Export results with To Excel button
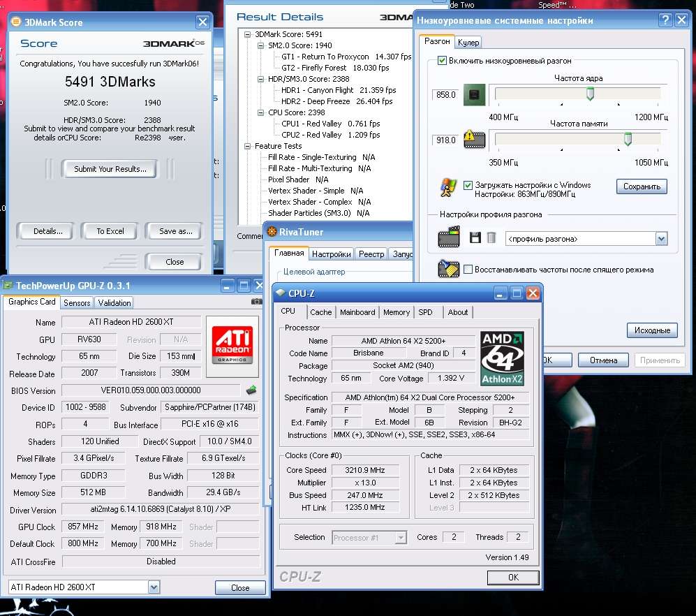696x616 pixels. (110, 231)
